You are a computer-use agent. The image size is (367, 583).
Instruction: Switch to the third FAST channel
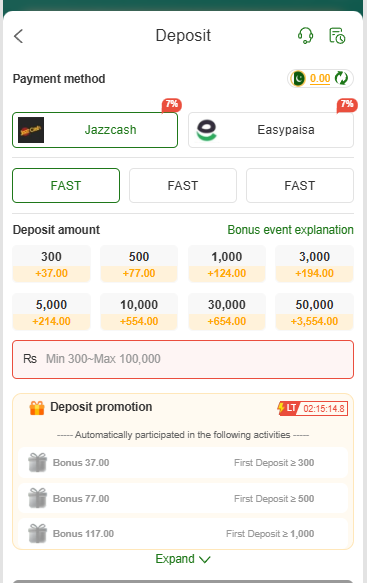(300, 186)
